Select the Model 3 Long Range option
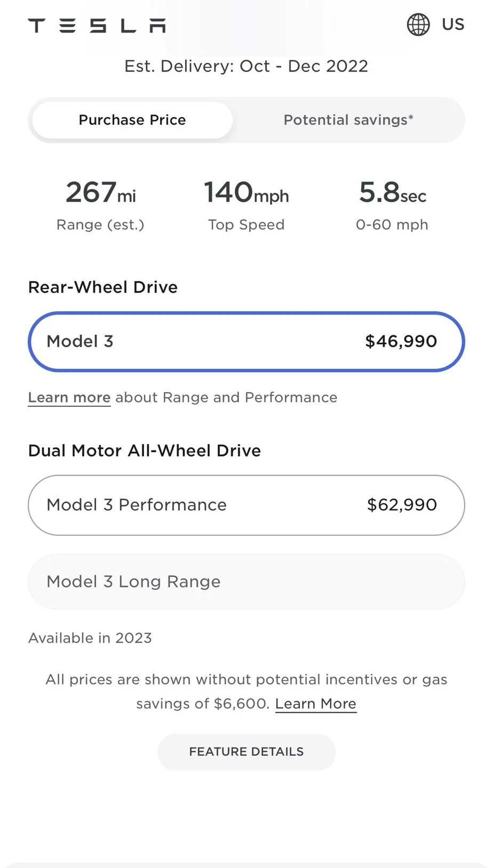 coord(246,582)
